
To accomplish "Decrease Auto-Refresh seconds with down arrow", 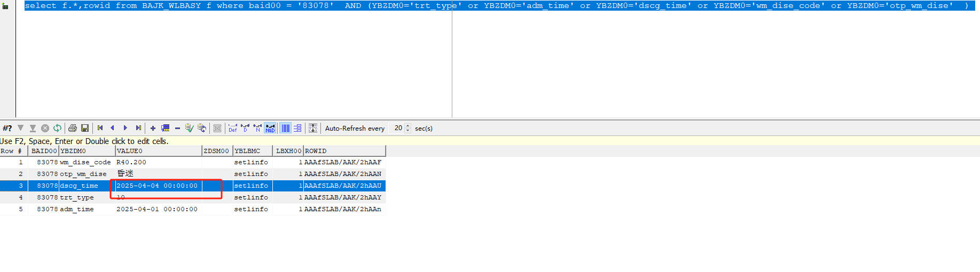I will click(408, 130).
